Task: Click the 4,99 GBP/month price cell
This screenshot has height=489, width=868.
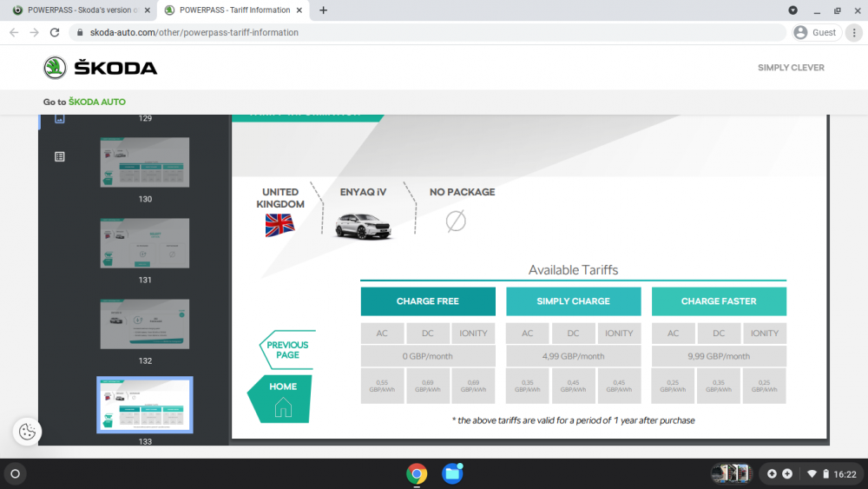Action: point(574,356)
